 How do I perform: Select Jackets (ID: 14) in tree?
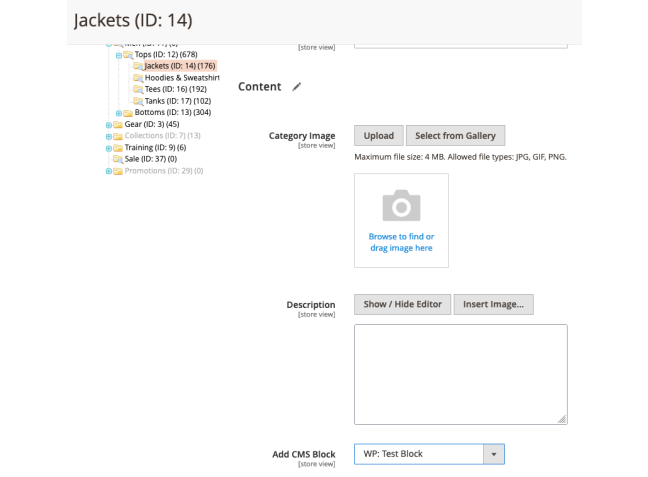pyautogui.click(x=180, y=66)
